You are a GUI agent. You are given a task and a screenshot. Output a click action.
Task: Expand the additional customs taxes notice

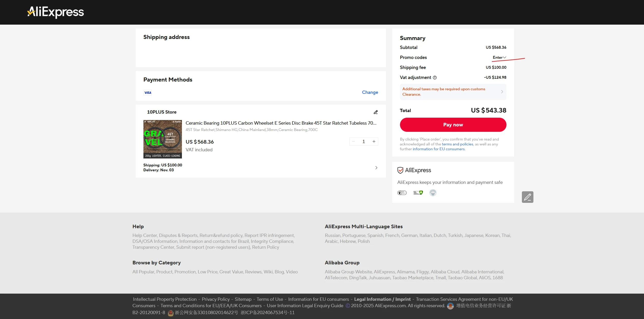[453, 92]
